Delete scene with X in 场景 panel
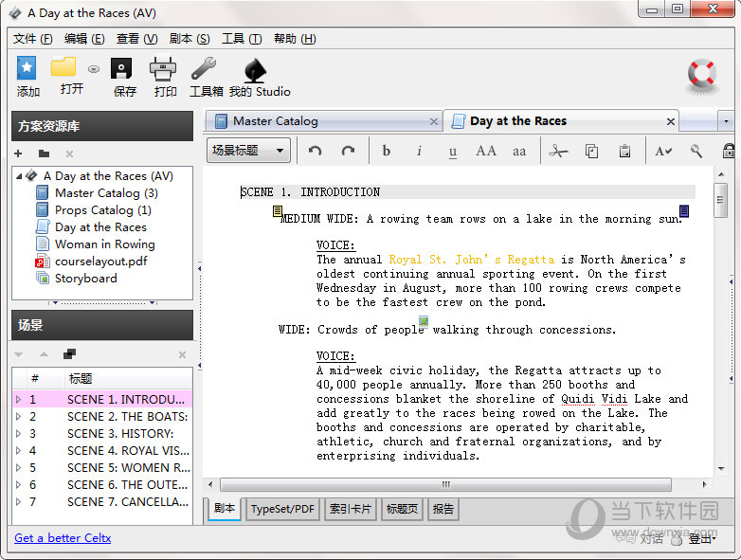This screenshot has height=560, width=741. coord(183,354)
